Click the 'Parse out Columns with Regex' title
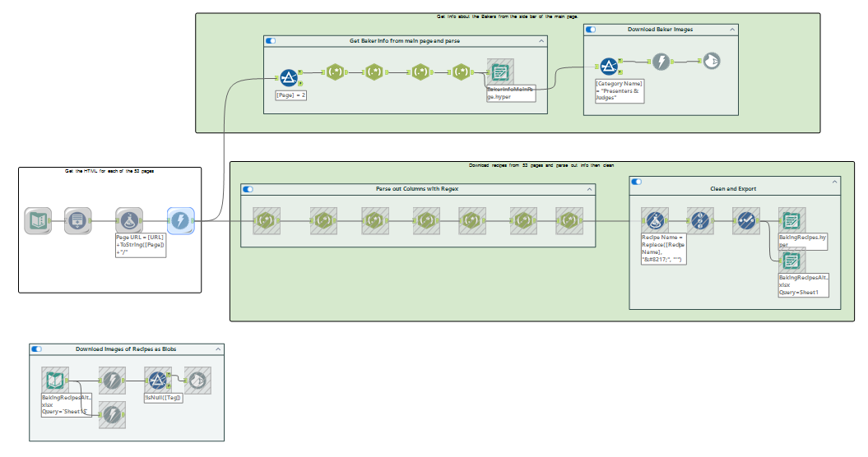868x457 pixels. pyautogui.click(x=417, y=189)
